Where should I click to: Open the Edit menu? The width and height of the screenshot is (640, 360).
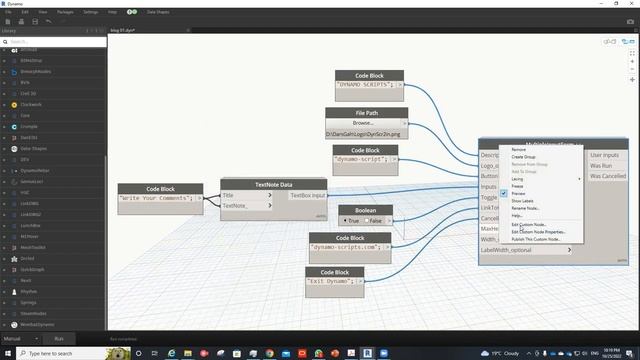point(25,12)
